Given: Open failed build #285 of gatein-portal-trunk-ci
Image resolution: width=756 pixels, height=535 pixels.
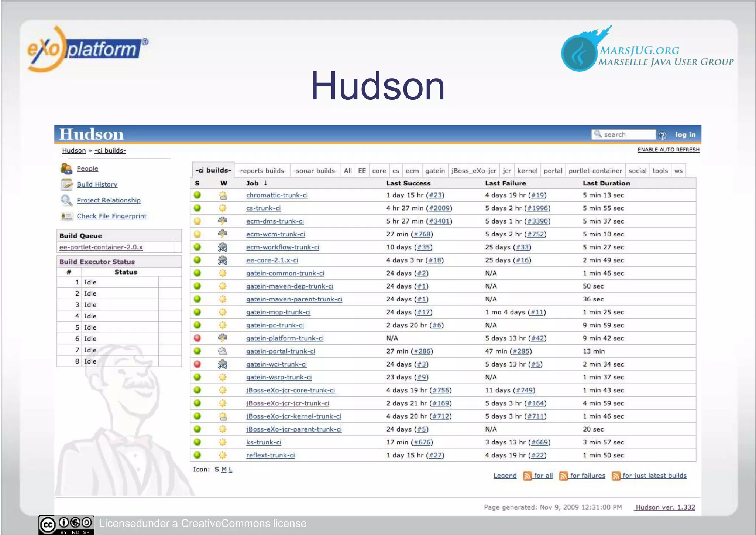Looking at the screenshot, I should [x=521, y=351].
